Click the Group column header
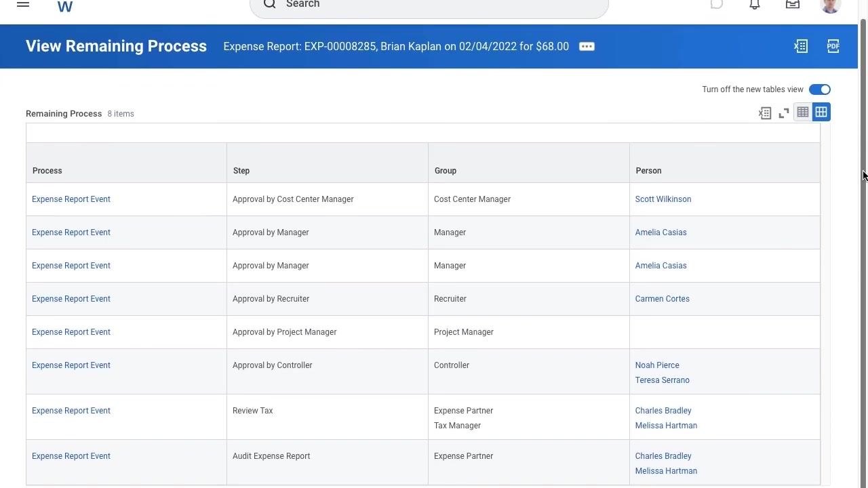This screenshot has width=868, height=488. pos(529,163)
